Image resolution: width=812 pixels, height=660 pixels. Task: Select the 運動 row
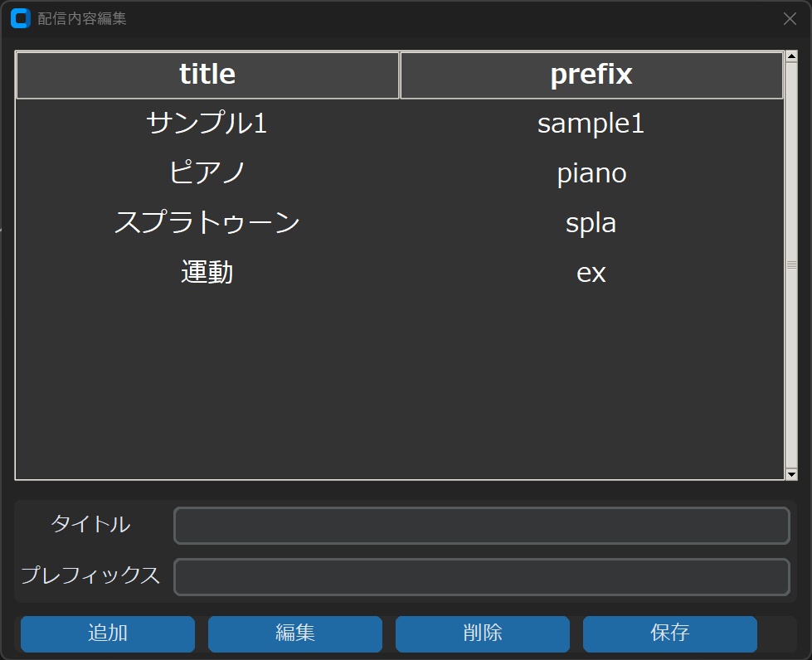(207, 272)
